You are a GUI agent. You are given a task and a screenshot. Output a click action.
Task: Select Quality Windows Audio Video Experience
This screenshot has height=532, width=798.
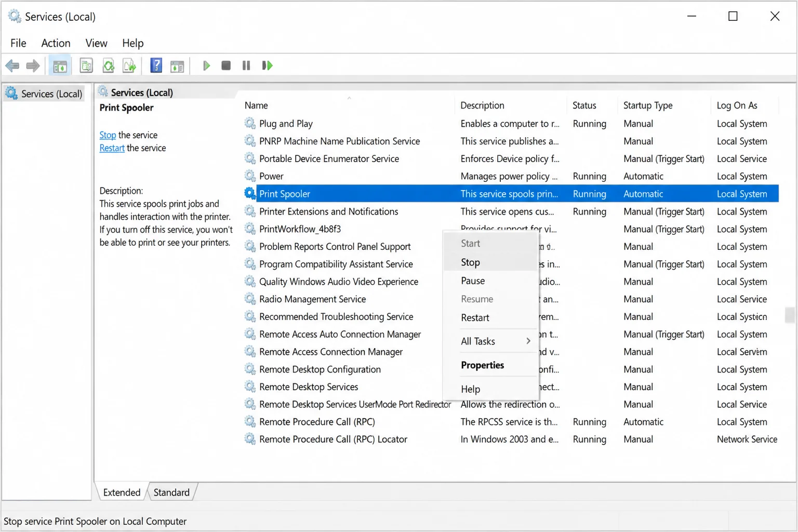point(338,282)
